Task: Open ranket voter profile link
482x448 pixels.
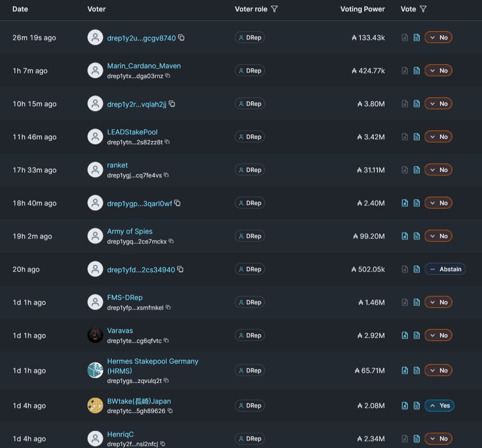Action: (x=117, y=165)
